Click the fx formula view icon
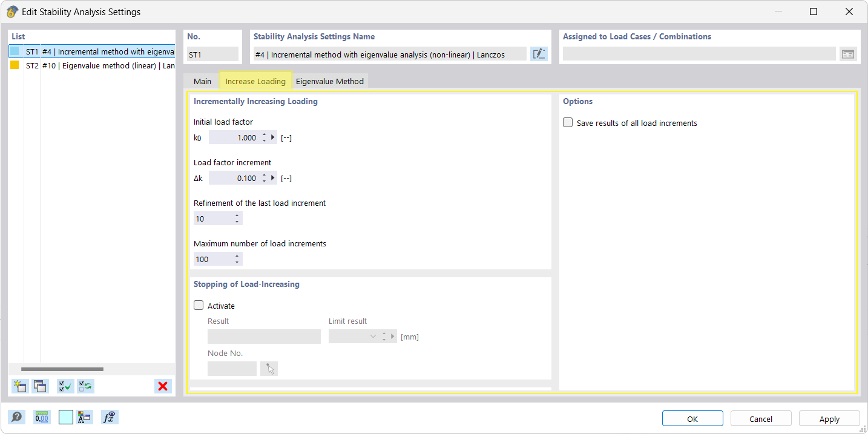The image size is (868, 434). [x=110, y=417]
